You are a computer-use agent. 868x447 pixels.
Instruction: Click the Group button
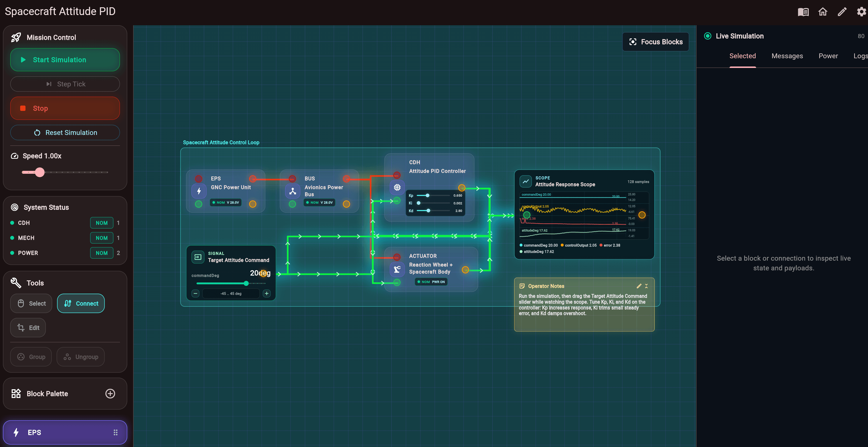click(31, 357)
